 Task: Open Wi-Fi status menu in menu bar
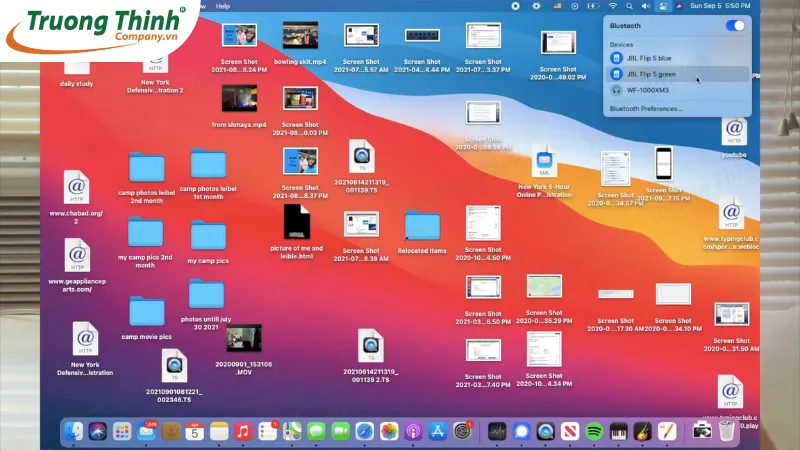pos(612,5)
